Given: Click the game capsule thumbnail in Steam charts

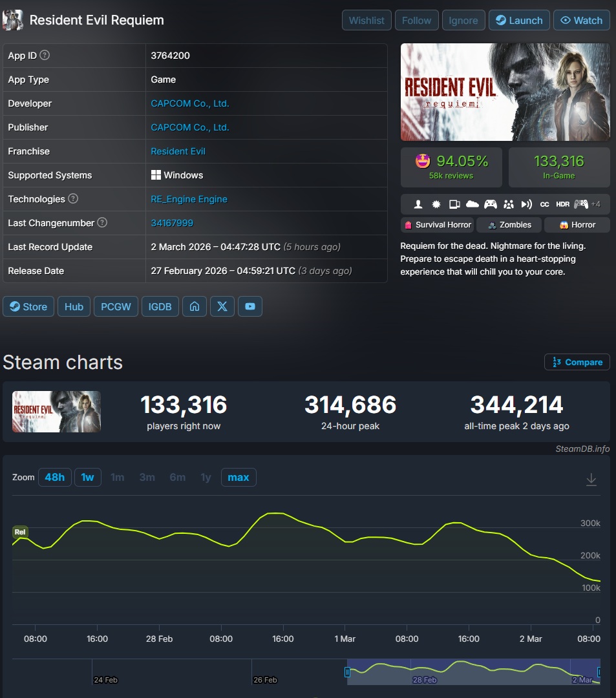Looking at the screenshot, I should (x=56, y=412).
